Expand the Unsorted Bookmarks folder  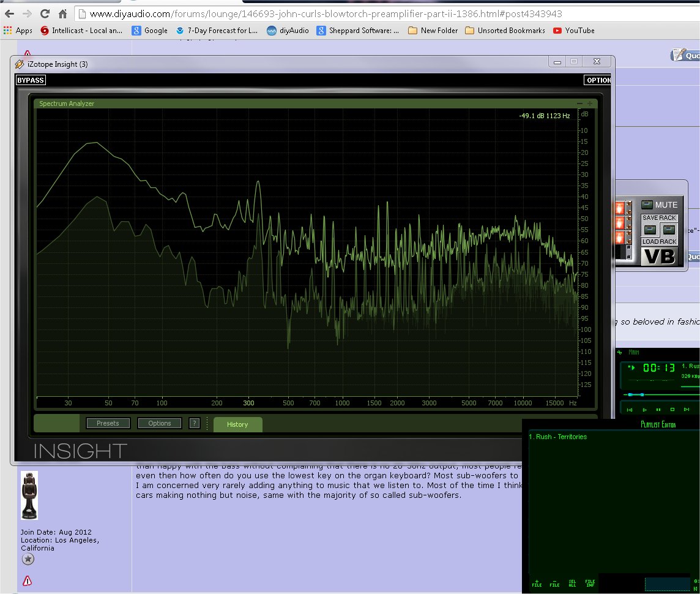(x=505, y=31)
